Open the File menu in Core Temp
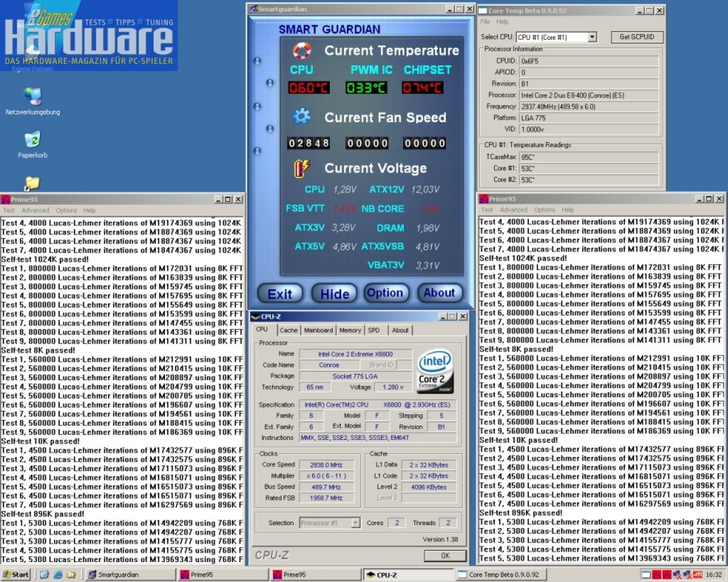The width and height of the screenshot is (728, 582). 485,22
